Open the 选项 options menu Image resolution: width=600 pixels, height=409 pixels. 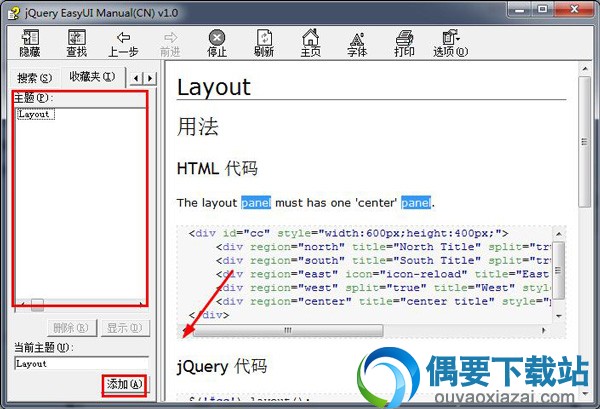tap(451, 43)
